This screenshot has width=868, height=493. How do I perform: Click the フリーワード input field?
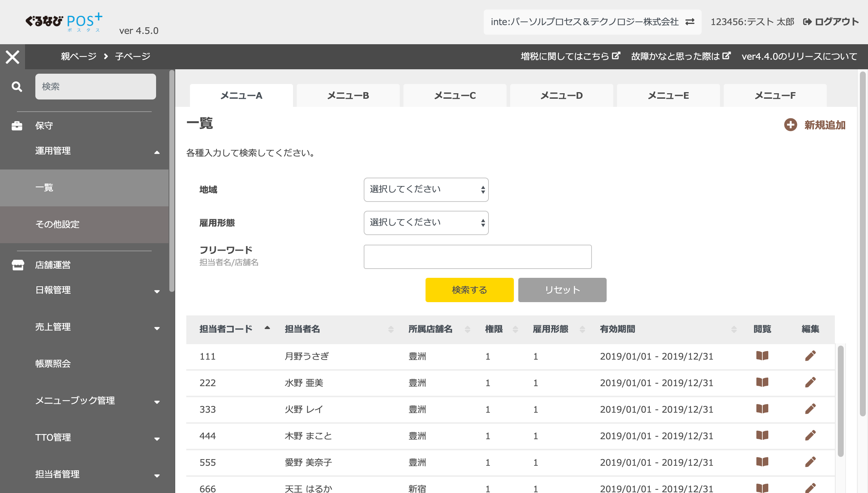(x=477, y=257)
